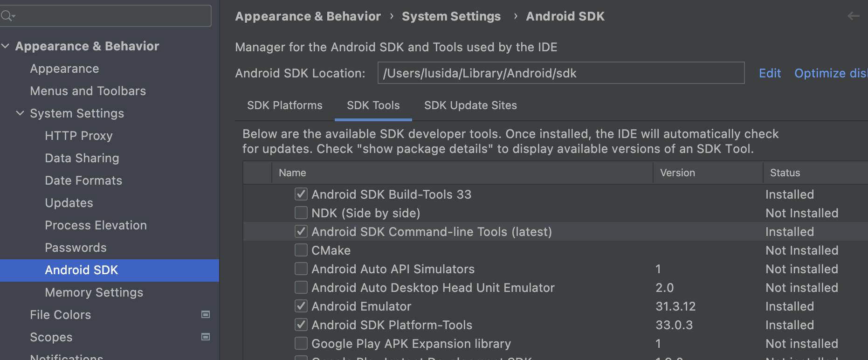Screen dimensions: 868x360
Task: Open Passwords settings
Action: tap(76, 248)
